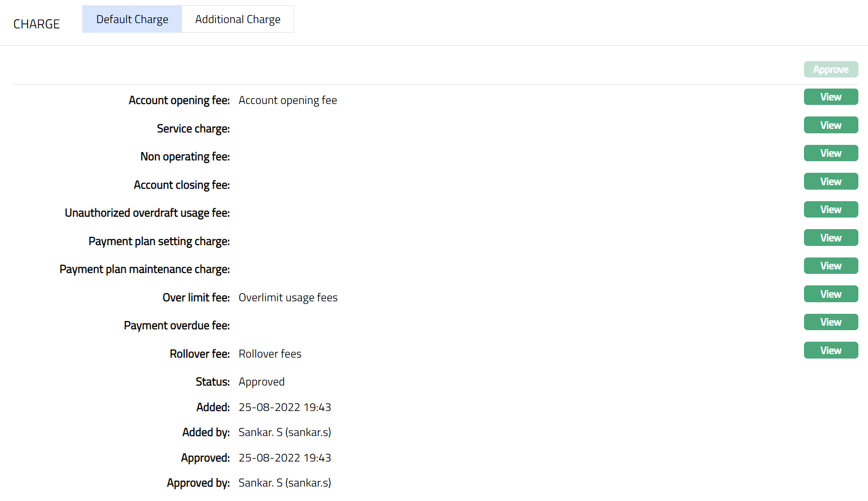Switch to the Default Charge tab

tap(132, 19)
